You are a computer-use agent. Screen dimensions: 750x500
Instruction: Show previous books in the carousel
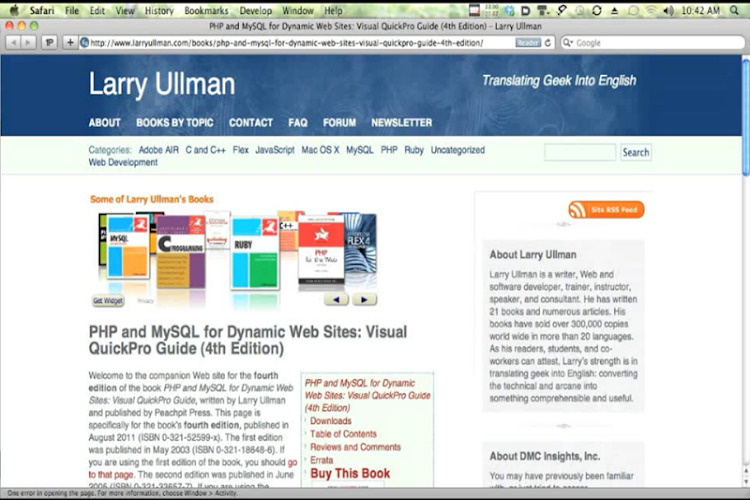point(337,299)
